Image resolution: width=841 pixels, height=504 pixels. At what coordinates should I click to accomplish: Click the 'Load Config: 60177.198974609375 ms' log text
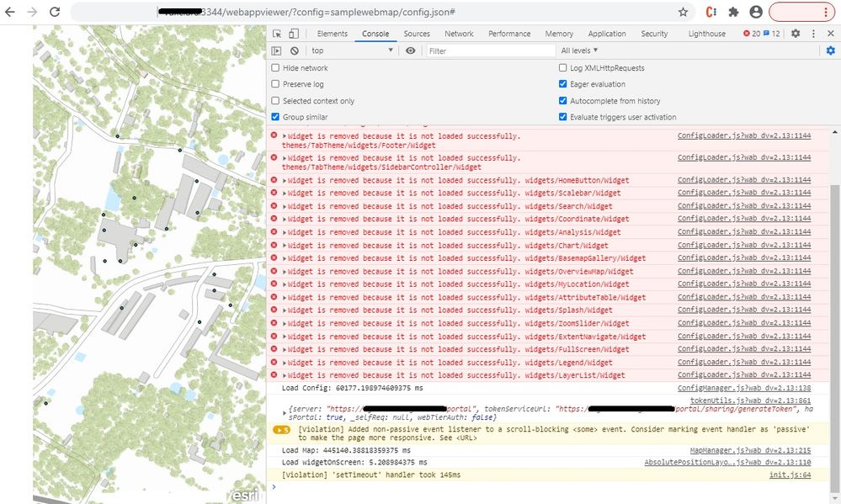point(353,388)
